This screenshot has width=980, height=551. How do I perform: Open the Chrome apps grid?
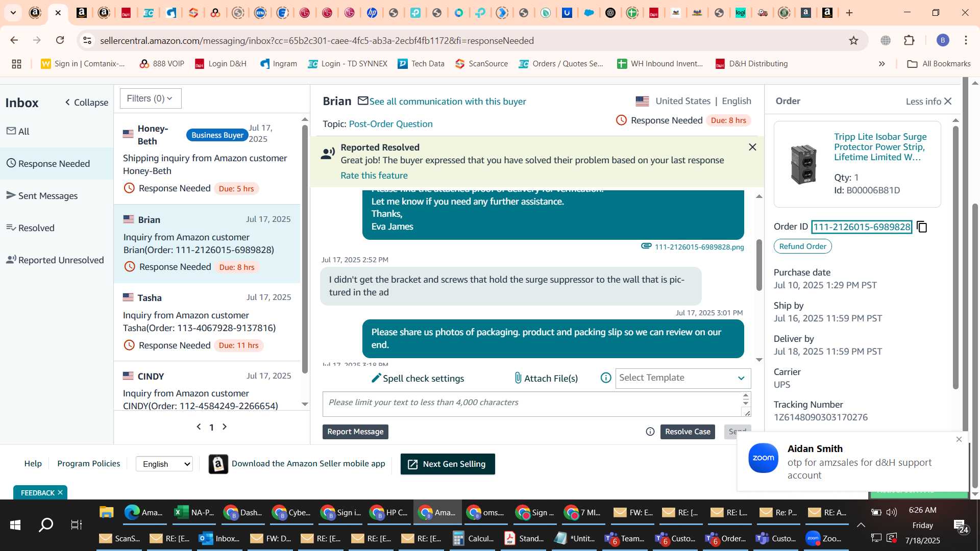pyautogui.click(x=16, y=64)
